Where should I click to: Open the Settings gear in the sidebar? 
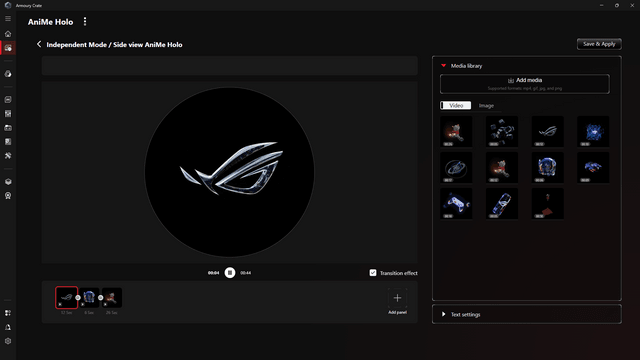tap(8, 341)
